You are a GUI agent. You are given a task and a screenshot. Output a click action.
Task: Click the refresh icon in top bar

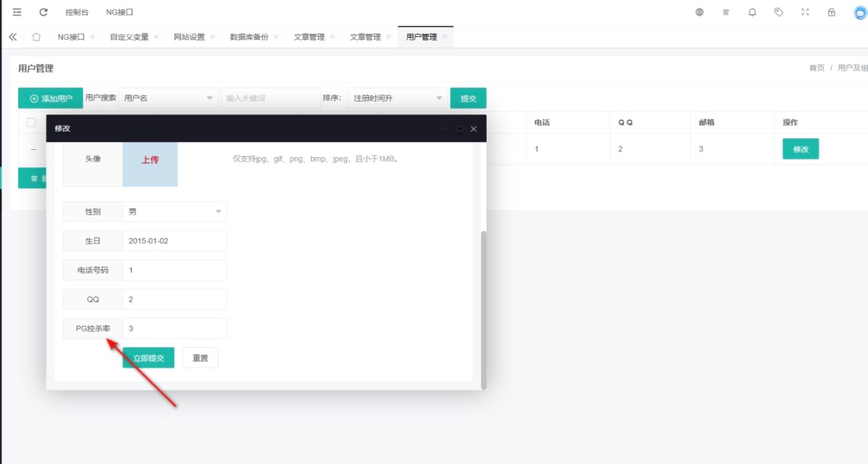43,12
